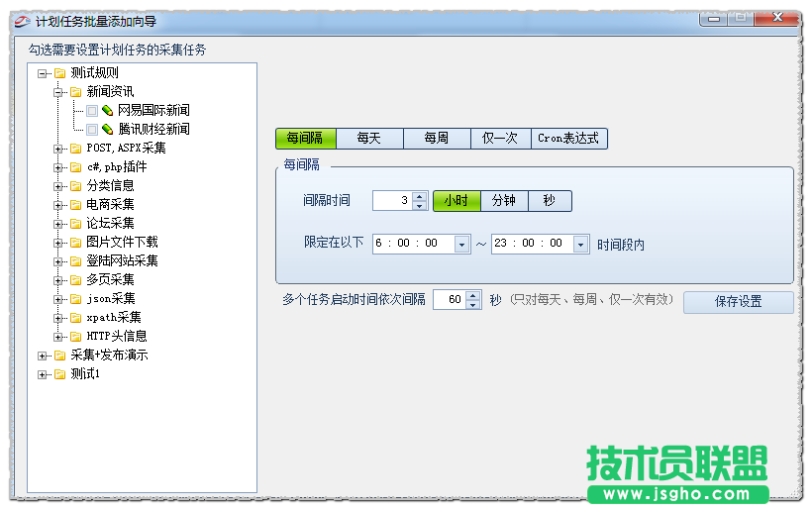Screen dimensions: 812x510
Task: Click the 间隔时间 number field showing 3
Action: [x=393, y=201]
